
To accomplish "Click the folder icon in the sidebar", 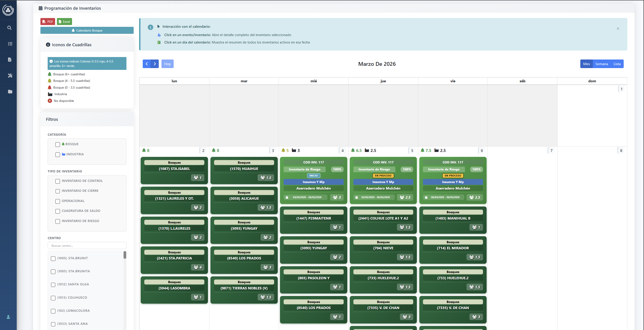I will pos(10,92).
